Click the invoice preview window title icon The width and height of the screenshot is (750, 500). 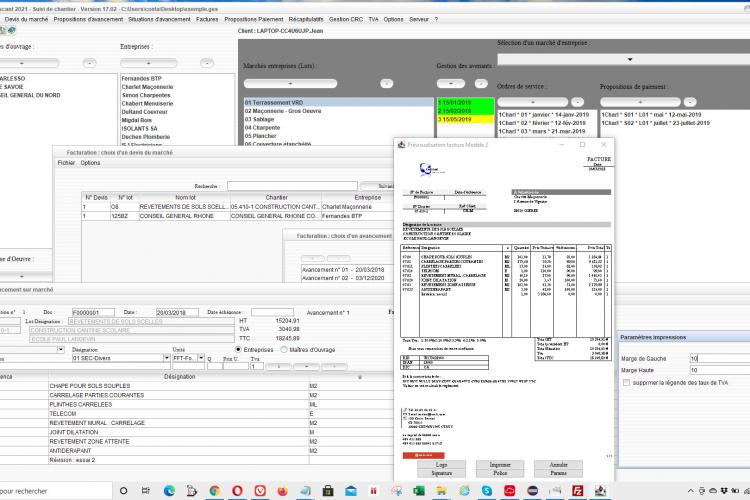(x=401, y=144)
